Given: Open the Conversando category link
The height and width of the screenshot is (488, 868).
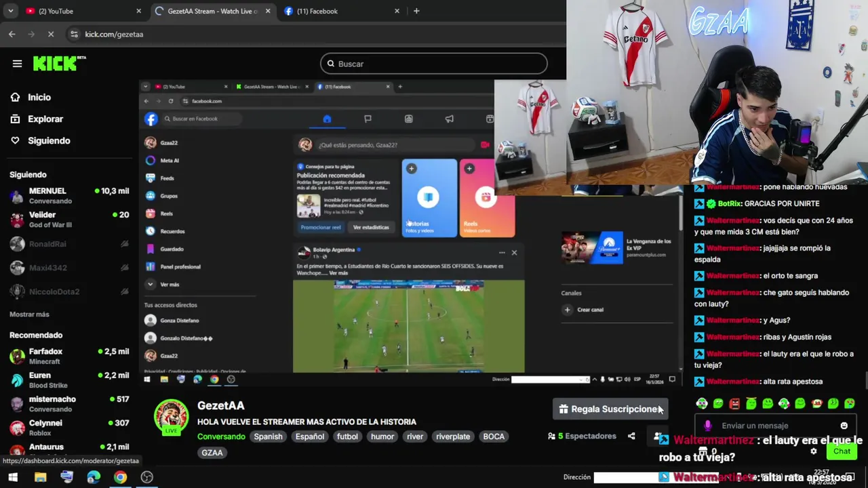Looking at the screenshot, I should click(221, 436).
